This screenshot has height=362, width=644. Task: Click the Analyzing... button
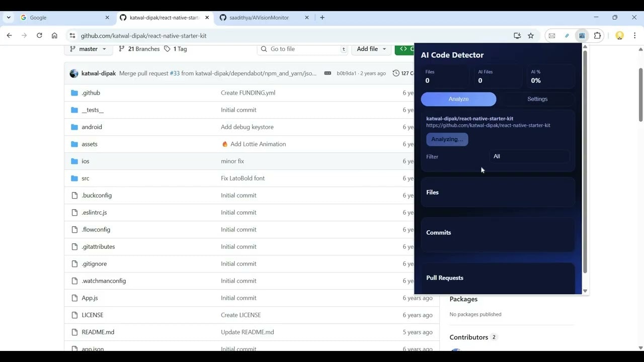coord(447,139)
